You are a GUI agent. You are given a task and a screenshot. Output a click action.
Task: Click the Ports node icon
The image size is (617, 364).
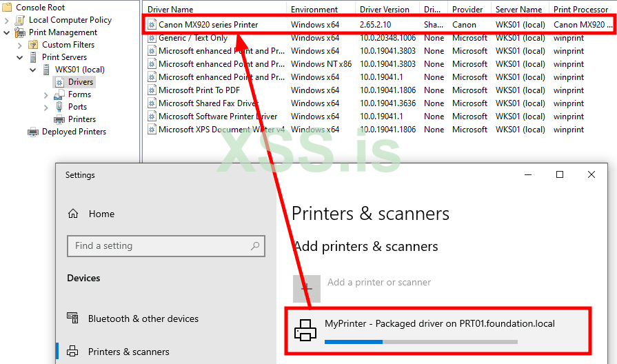click(x=59, y=107)
